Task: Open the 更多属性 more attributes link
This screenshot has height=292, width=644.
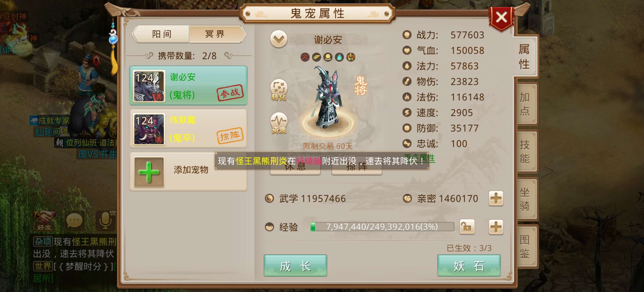Action: [x=419, y=158]
